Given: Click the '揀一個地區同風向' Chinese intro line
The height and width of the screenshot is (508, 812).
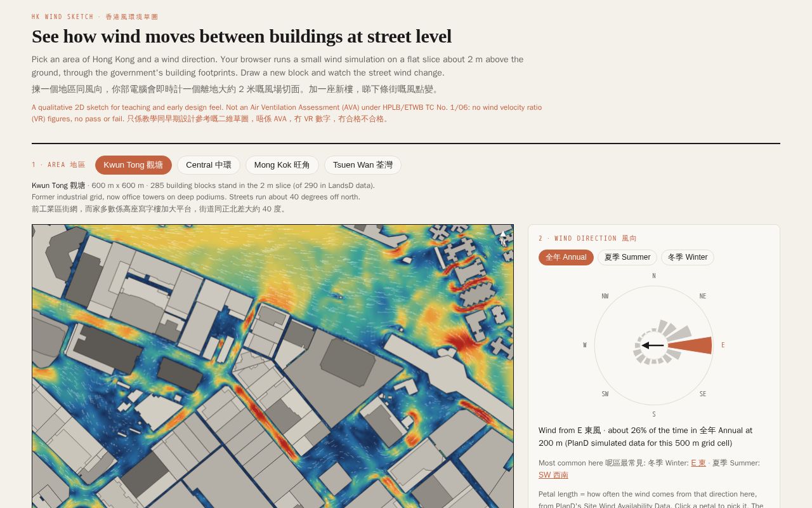Looking at the screenshot, I should click(x=237, y=90).
